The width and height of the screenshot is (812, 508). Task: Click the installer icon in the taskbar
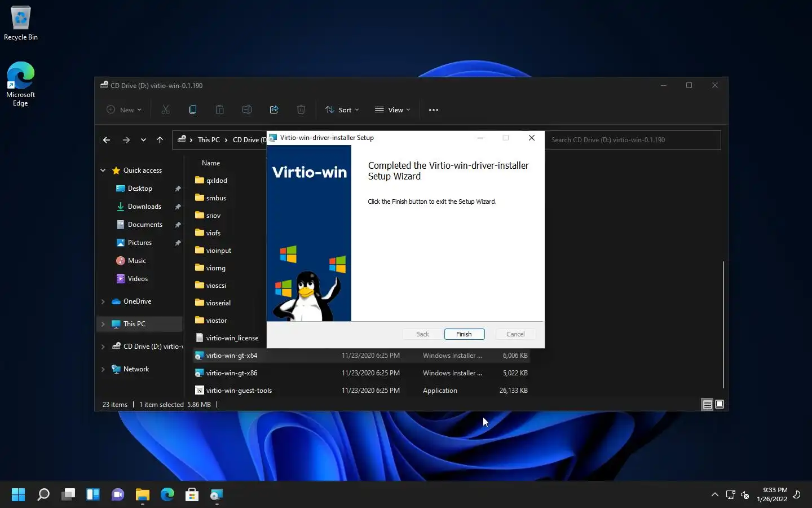(217, 495)
